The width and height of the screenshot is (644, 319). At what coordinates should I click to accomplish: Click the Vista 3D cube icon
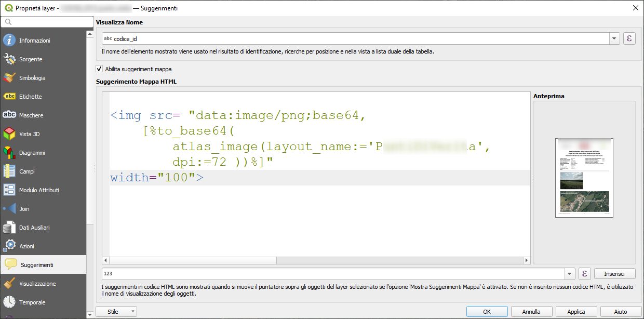point(9,134)
